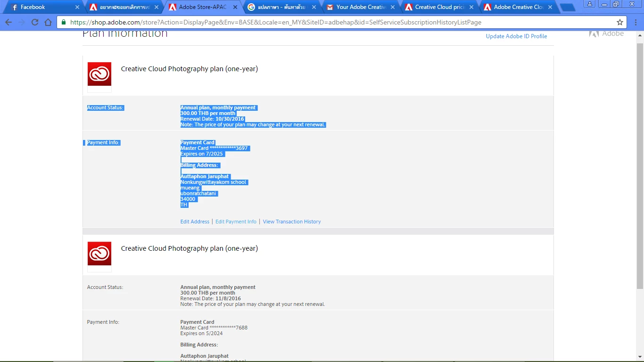Screen dimensions: 644x362
Task: Open Edit Address for the first plan
Action: (195, 222)
